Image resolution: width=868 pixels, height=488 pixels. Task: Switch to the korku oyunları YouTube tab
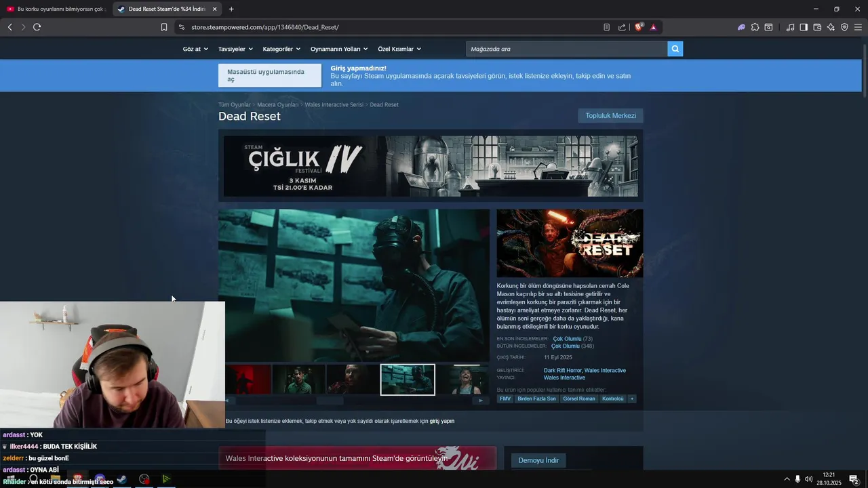click(x=56, y=9)
